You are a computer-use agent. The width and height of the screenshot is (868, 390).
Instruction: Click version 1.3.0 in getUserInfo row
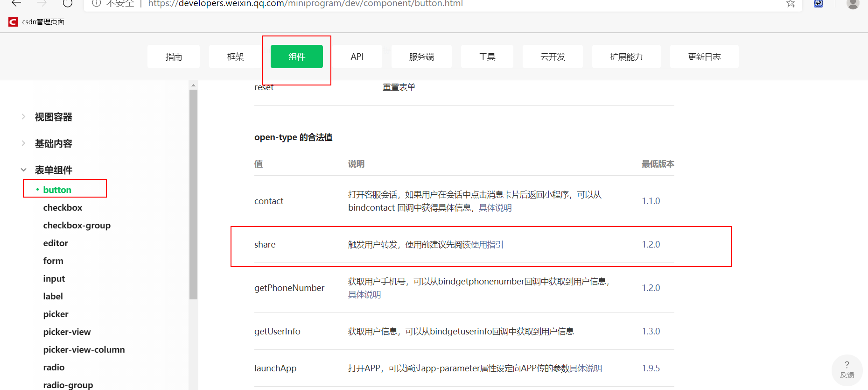coord(651,331)
